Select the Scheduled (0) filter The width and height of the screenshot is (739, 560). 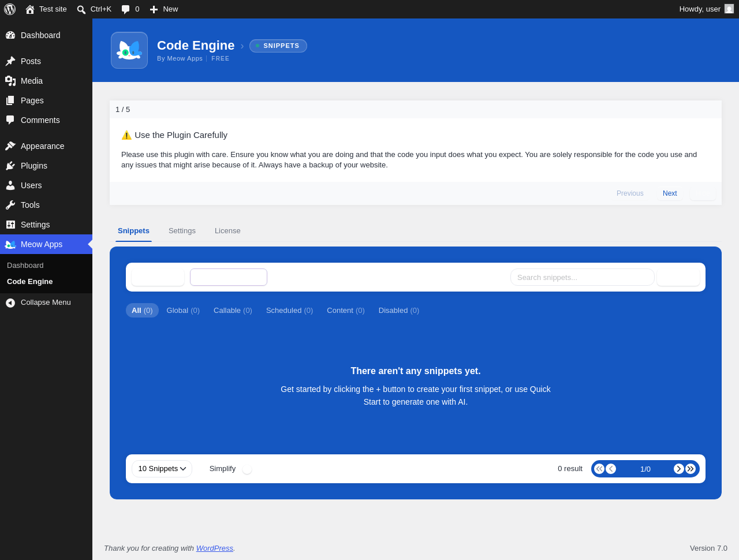[x=289, y=311]
